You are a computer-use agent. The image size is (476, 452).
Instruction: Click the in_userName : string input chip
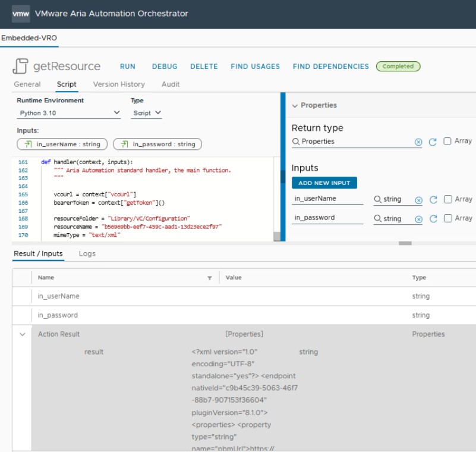coord(62,144)
